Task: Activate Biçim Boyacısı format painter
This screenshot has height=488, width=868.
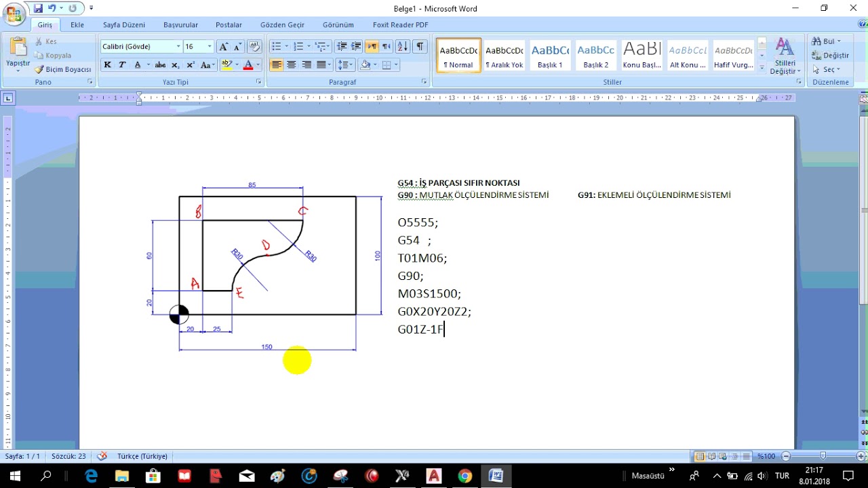Action: coord(63,69)
